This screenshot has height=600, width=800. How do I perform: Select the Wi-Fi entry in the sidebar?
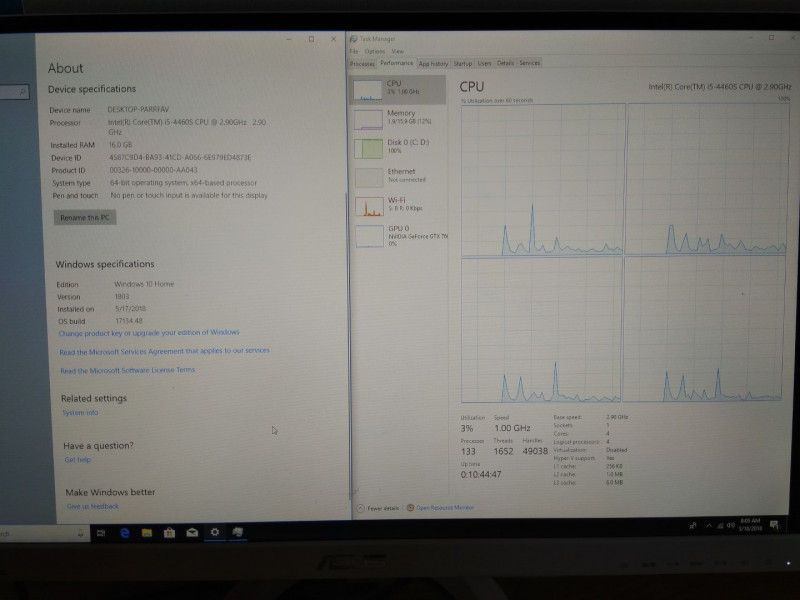tap(399, 206)
